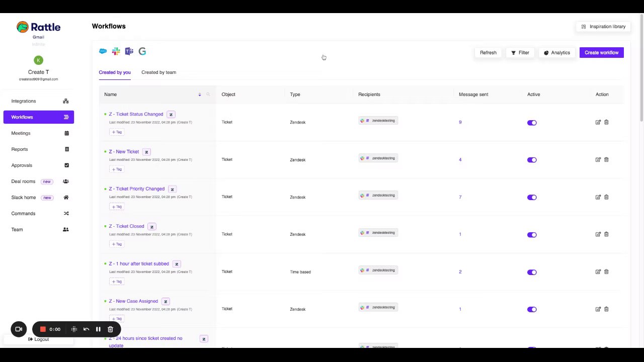Open search in the Name column header
The width and height of the screenshot is (644, 362).
pos(208,95)
